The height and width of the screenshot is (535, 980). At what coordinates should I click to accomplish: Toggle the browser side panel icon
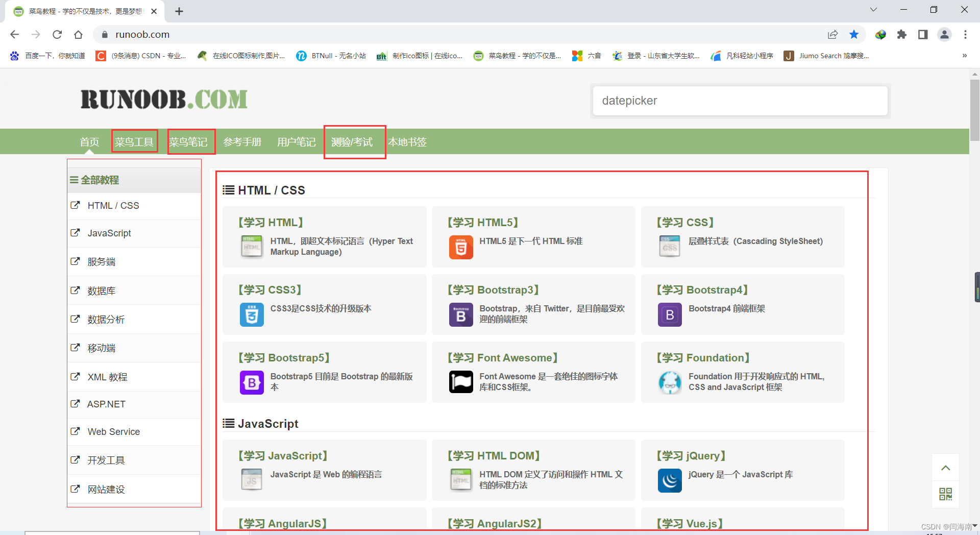coord(923,34)
